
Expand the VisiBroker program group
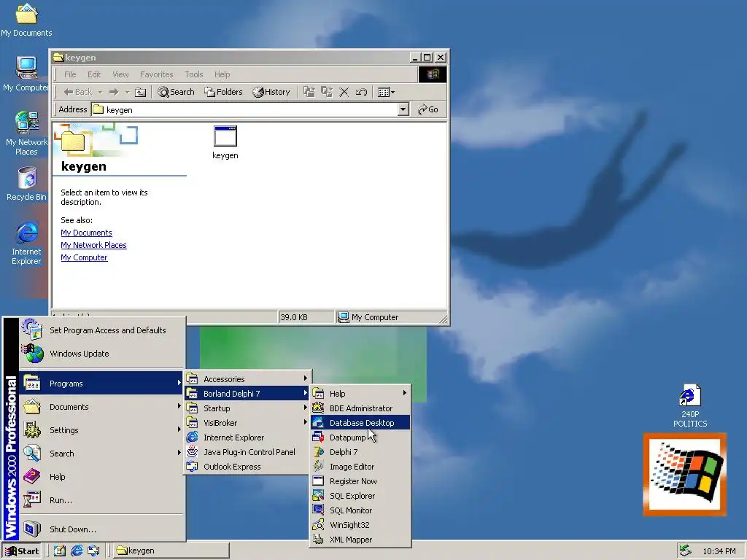[247, 423]
